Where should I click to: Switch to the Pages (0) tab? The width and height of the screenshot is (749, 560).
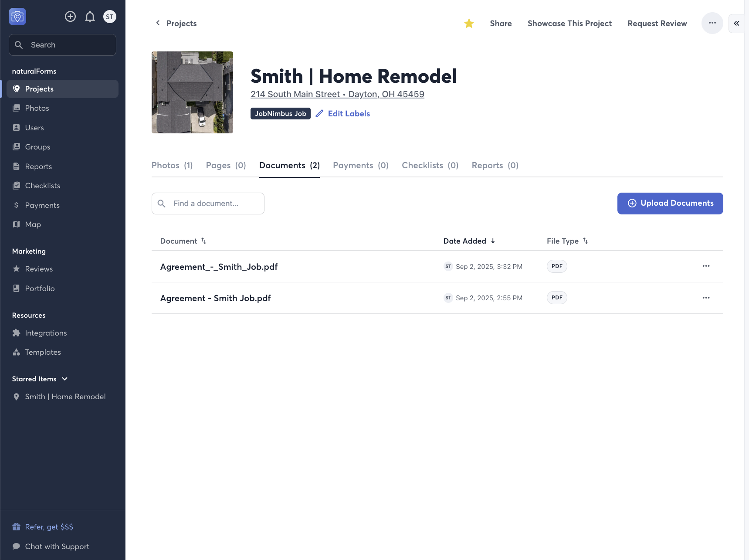coord(226,165)
